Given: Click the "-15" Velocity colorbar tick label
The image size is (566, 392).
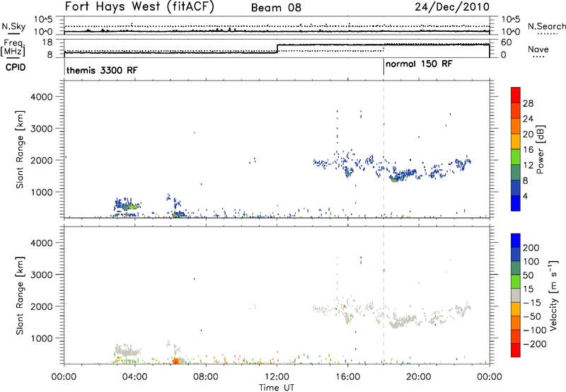Looking at the screenshot, I should click(x=532, y=303).
